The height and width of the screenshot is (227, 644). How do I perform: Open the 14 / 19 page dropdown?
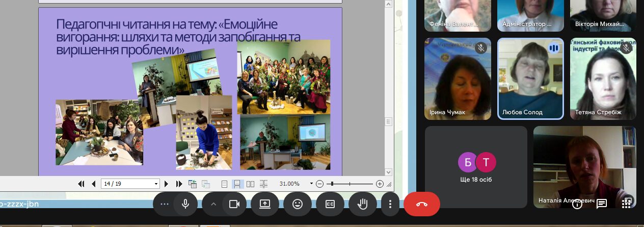pos(130,184)
